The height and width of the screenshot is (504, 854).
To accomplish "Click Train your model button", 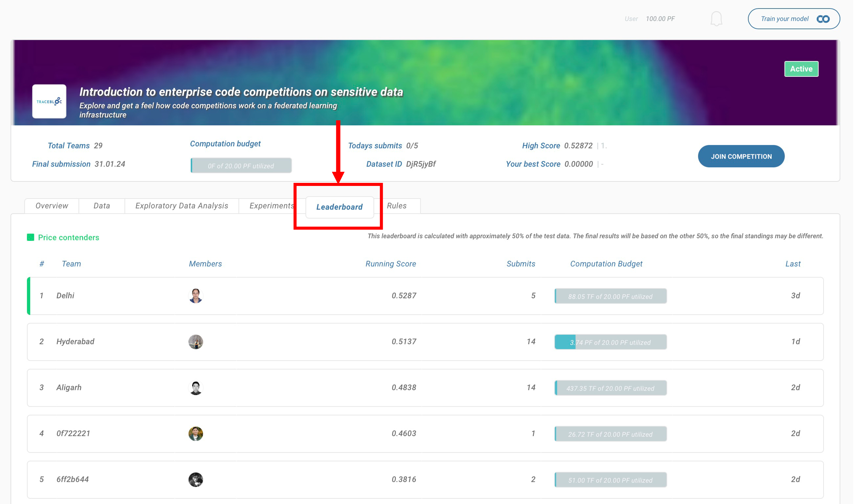I will [793, 19].
